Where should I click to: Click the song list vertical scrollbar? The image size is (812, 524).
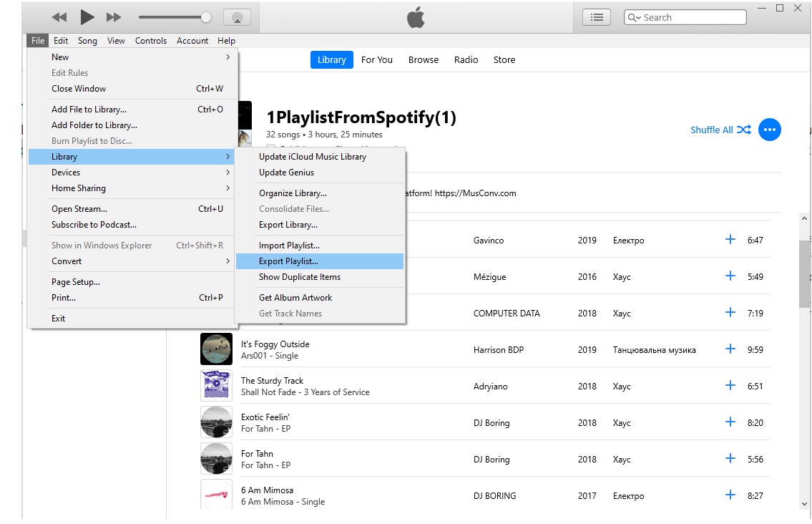(804, 275)
